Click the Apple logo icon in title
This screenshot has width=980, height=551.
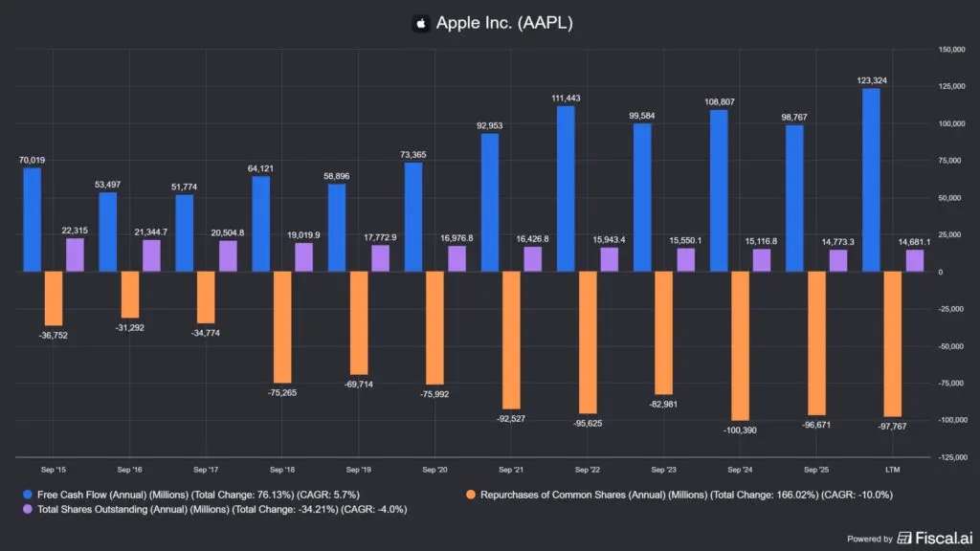point(421,24)
